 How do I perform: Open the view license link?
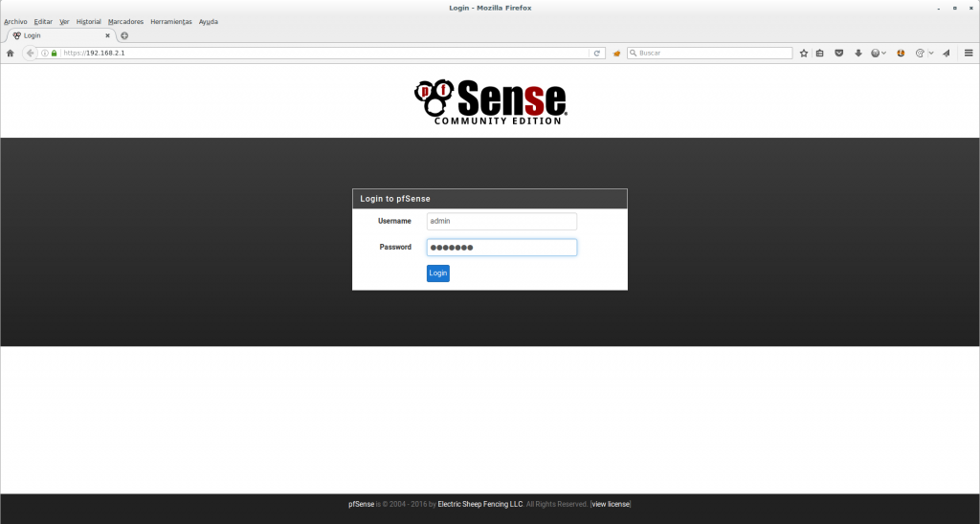pos(611,504)
